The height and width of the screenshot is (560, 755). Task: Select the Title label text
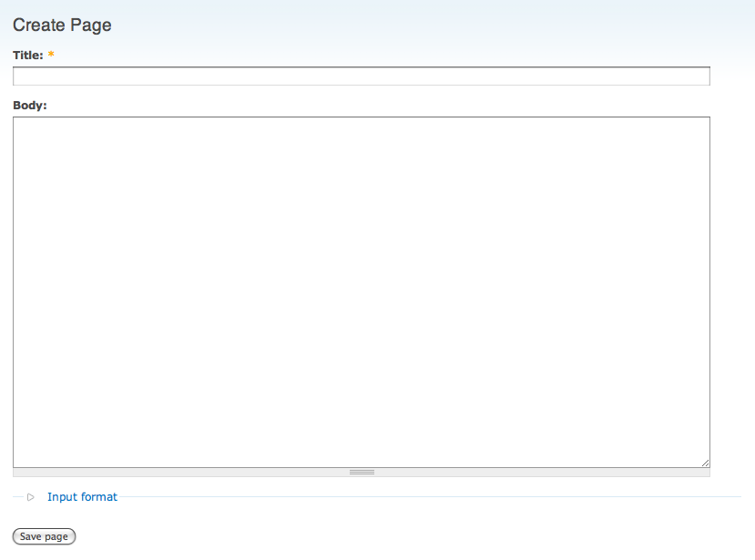point(26,55)
